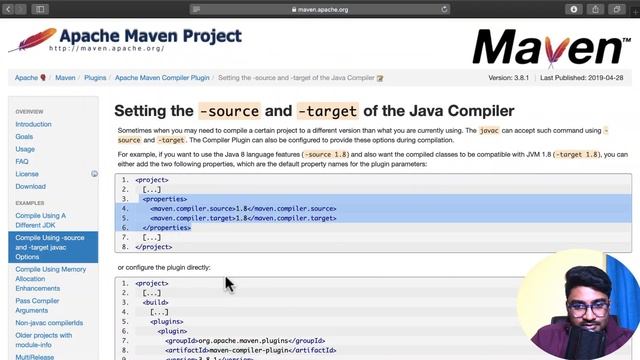Reload the page with the refresh icon
The height and width of the screenshot is (360, 640).
click(x=444, y=9)
